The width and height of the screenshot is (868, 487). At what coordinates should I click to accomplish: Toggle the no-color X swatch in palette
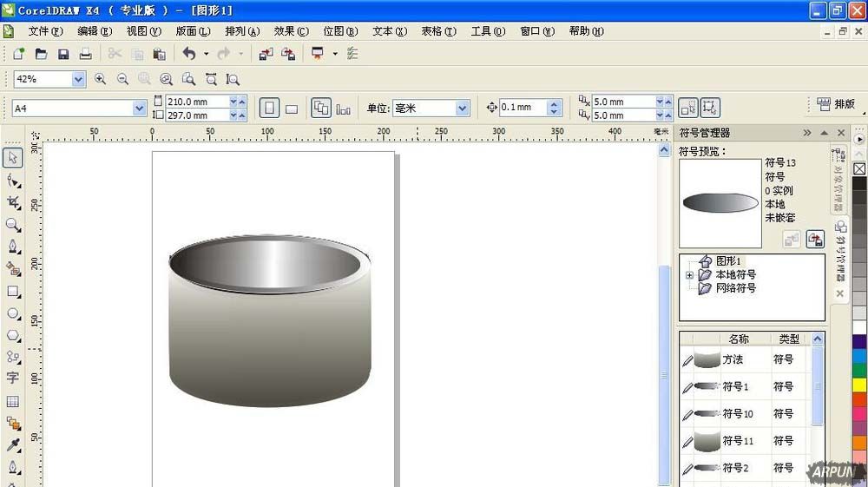coord(859,168)
